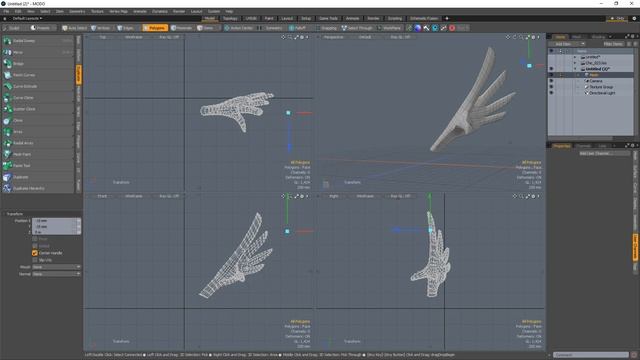
Task: Expand the Untitled* scene in the item list
Action: click(575, 57)
